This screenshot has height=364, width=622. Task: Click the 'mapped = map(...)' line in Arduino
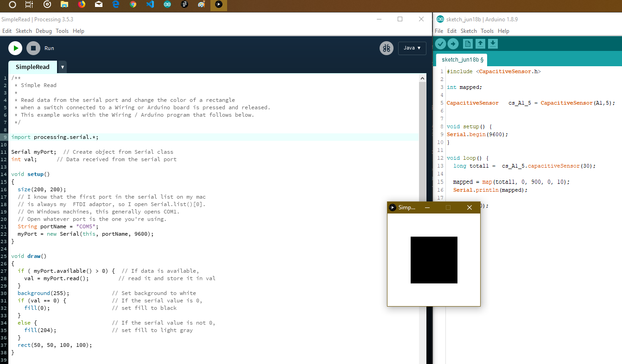coord(512,182)
